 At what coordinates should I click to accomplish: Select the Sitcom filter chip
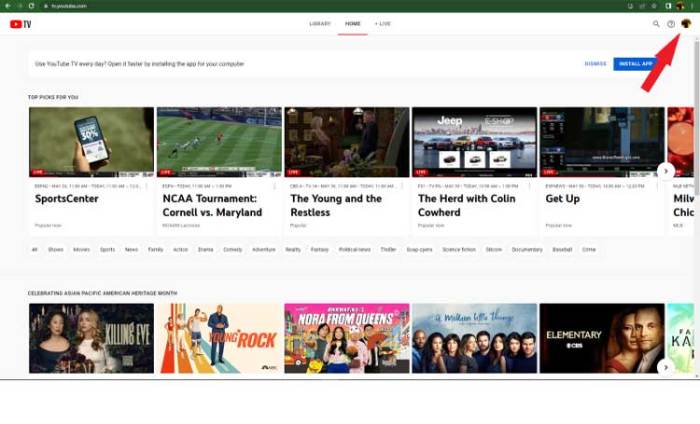pyautogui.click(x=494, y=249)
